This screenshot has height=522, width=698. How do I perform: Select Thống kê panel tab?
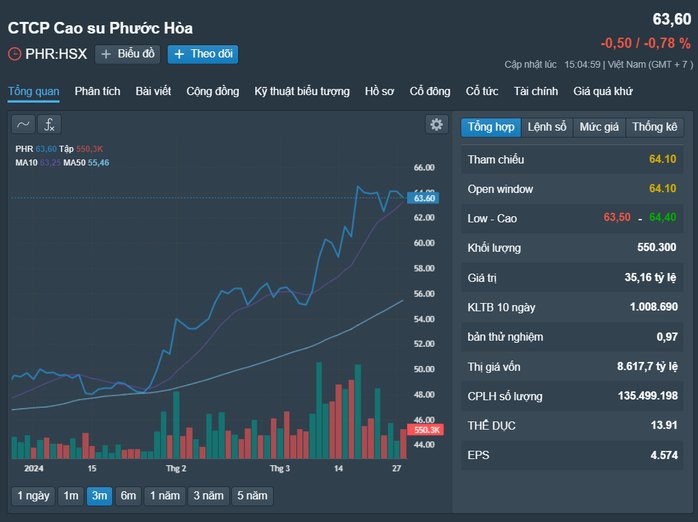654,127
